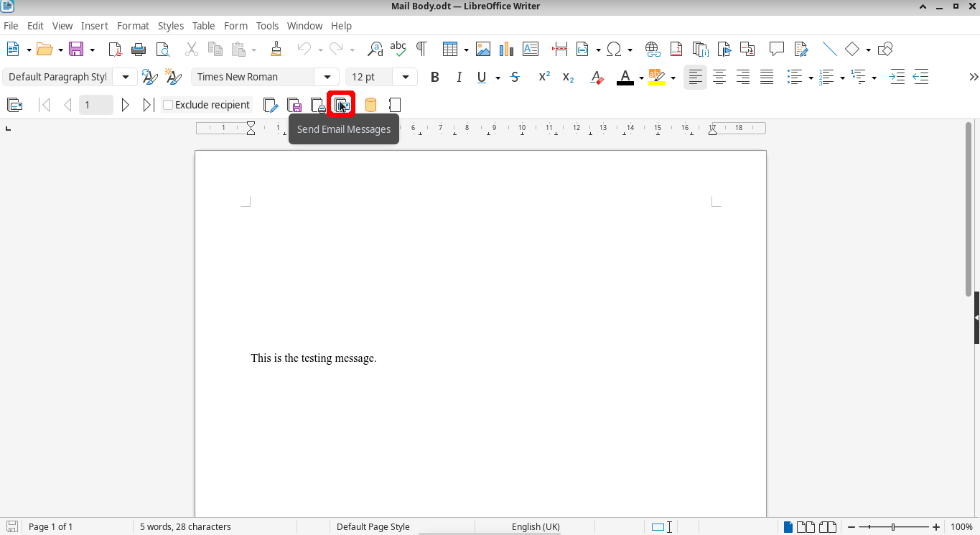Open Address Book Source database icon
Viewport: 980px width, 535px height.
[x=370, y=105]
